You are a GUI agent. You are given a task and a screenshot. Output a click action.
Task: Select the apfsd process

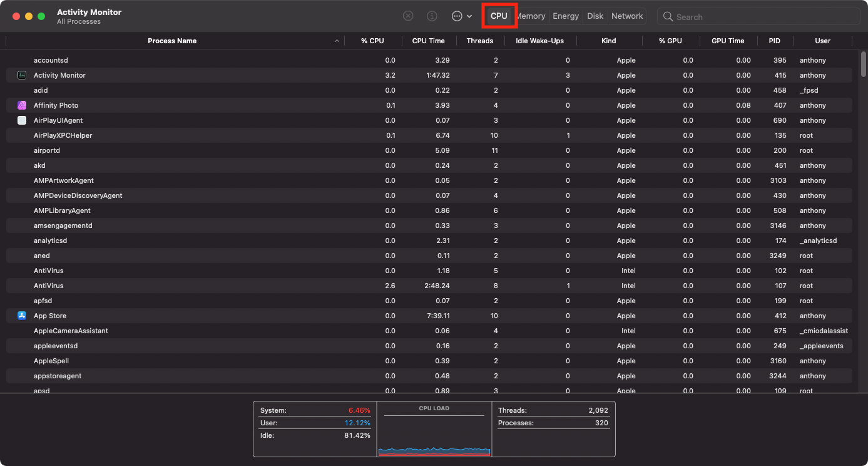[43, 301]
